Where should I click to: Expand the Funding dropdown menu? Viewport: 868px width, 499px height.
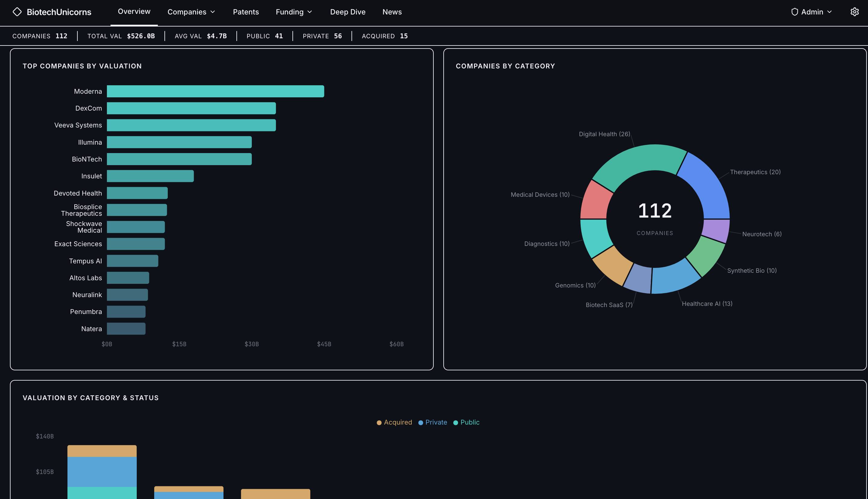click(x=294, y=12)
